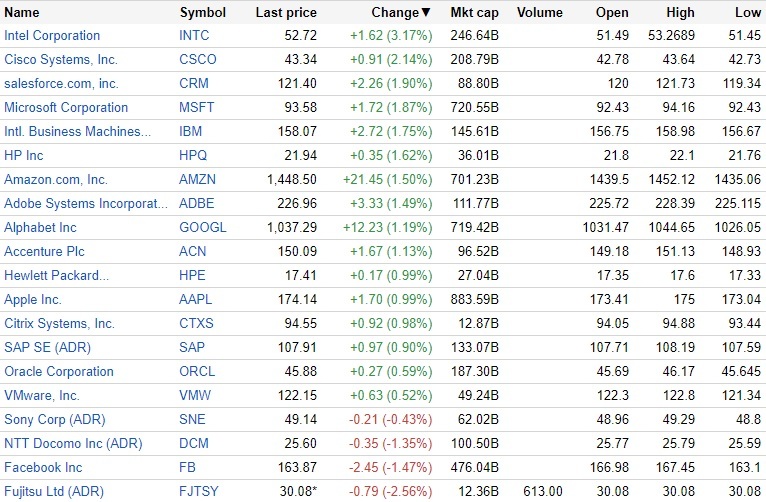Click the HPQ ticker symbol
Image resolution: width=766 pixels, height=502 pixels.
[196, 156]
